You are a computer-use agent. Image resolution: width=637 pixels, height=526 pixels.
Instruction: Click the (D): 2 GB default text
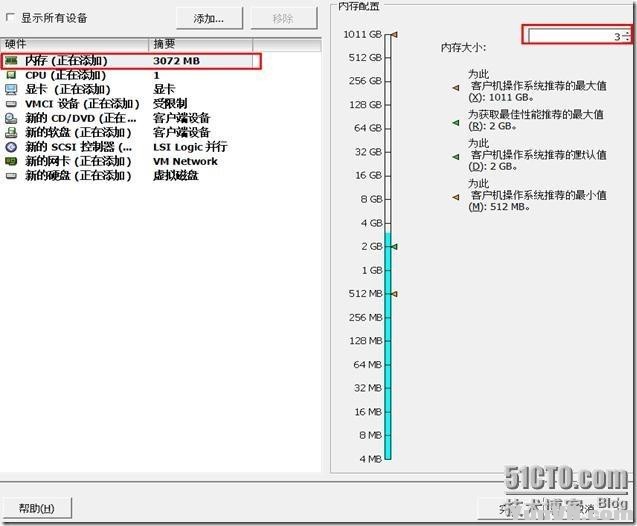493,167
